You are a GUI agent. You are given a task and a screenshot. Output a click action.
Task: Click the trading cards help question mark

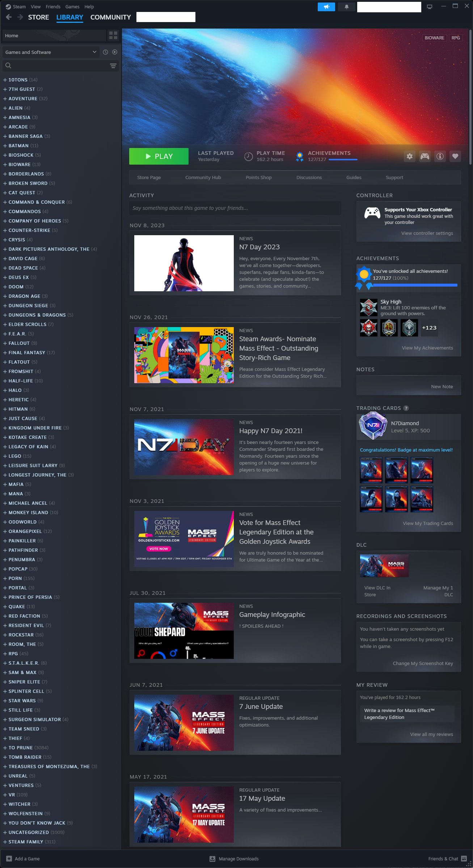(x=406, y=408)
